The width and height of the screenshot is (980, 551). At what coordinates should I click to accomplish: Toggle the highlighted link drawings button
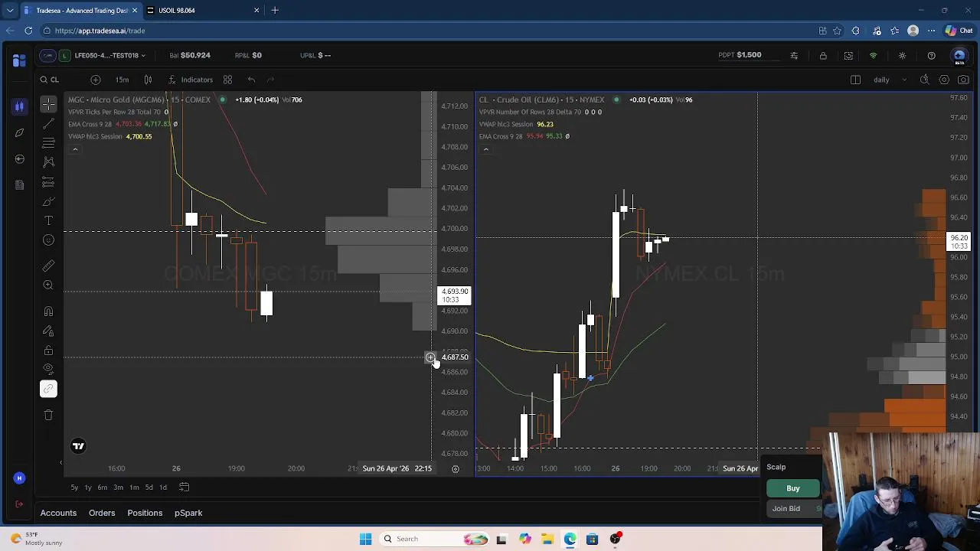[x=48, y=389]
